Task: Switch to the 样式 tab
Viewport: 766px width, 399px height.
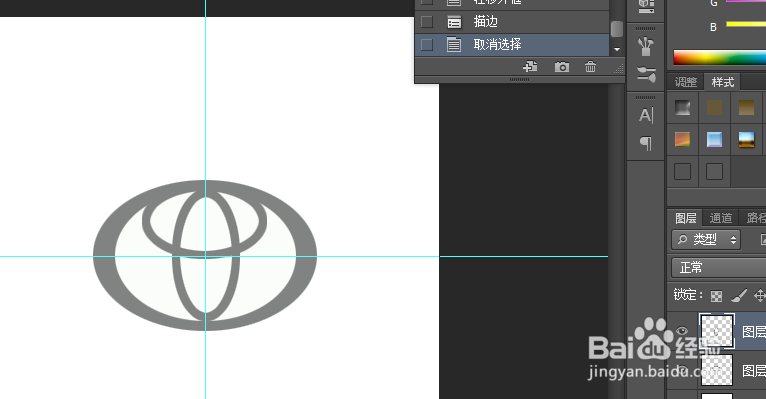Action: (x=723, y=82)
